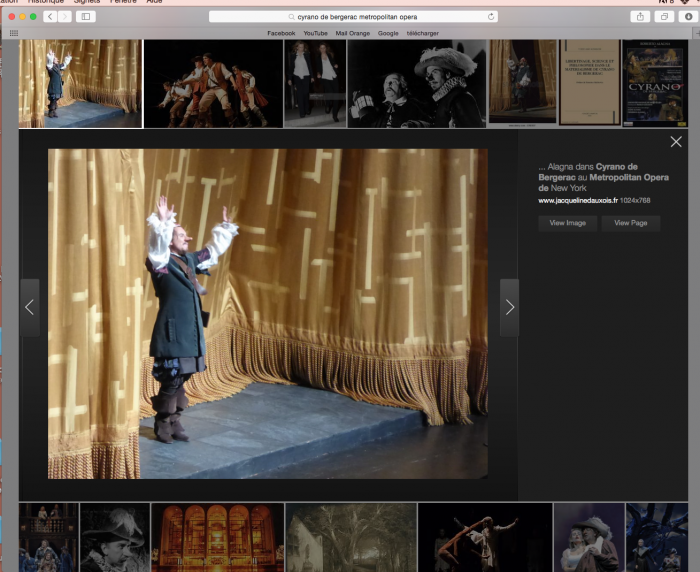Screen dimensions: 700x572
Task: Select the curtain call thumbnail in top row
Action: click(x=80, y=84)
